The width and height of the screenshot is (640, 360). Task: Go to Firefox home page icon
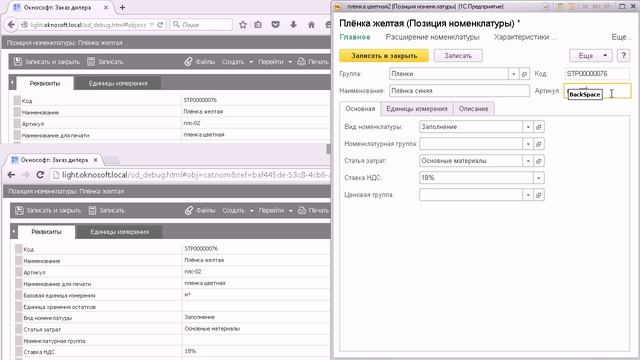311,25
